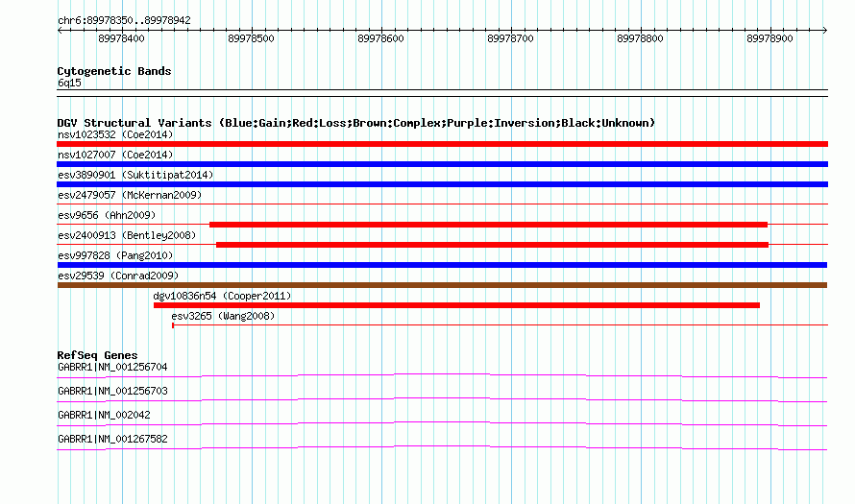Select variant label dgv10836n54 (Cooper2011)
This screenshot has width=855, height=504.
point(222,296)
